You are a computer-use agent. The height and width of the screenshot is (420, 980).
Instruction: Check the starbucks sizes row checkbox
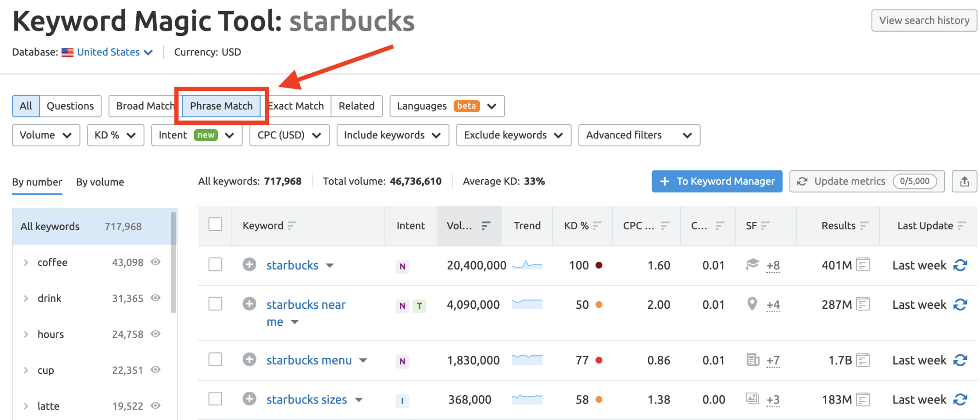215,399
